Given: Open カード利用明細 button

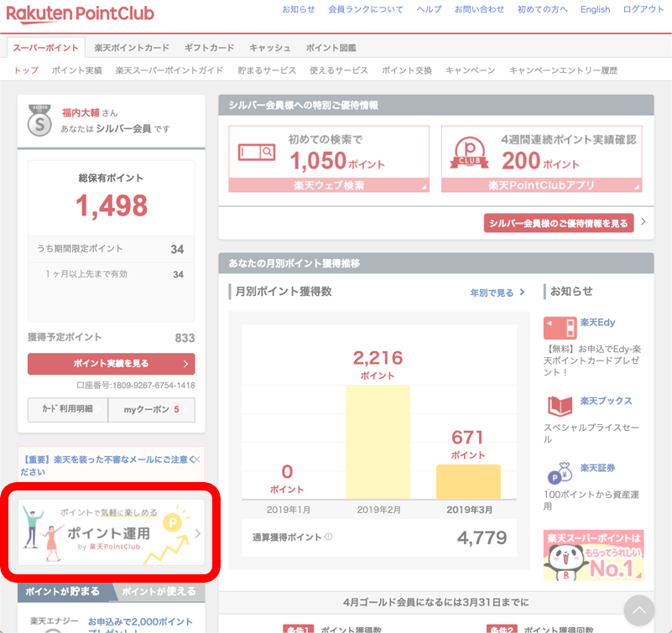Looking at the screenshot, I should [x=68, y=409].
